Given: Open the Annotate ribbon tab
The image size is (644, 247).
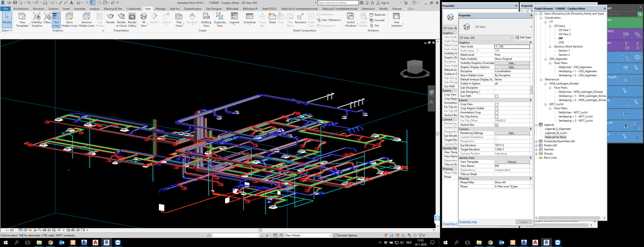Looking at the screenshot, I should (x=80, y=9).
